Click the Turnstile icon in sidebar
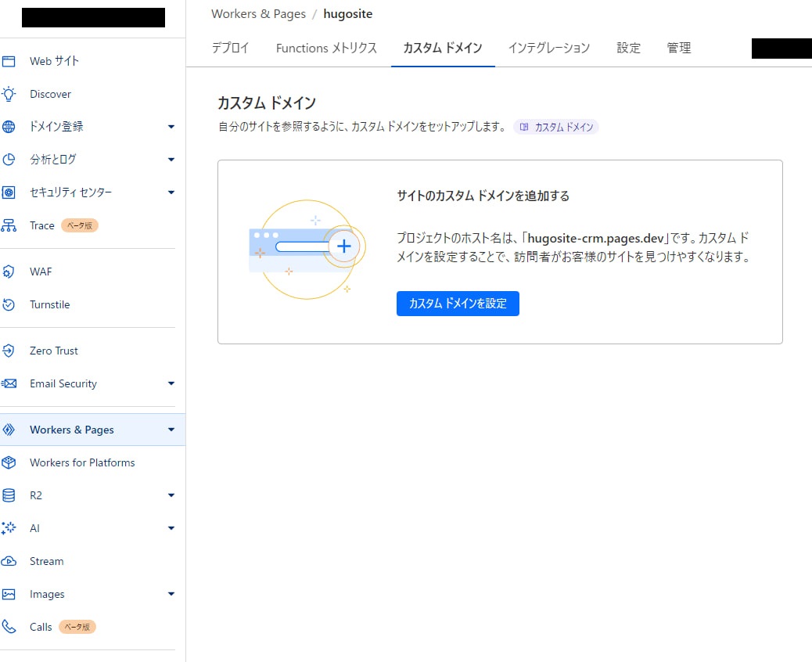 (9, 304)
